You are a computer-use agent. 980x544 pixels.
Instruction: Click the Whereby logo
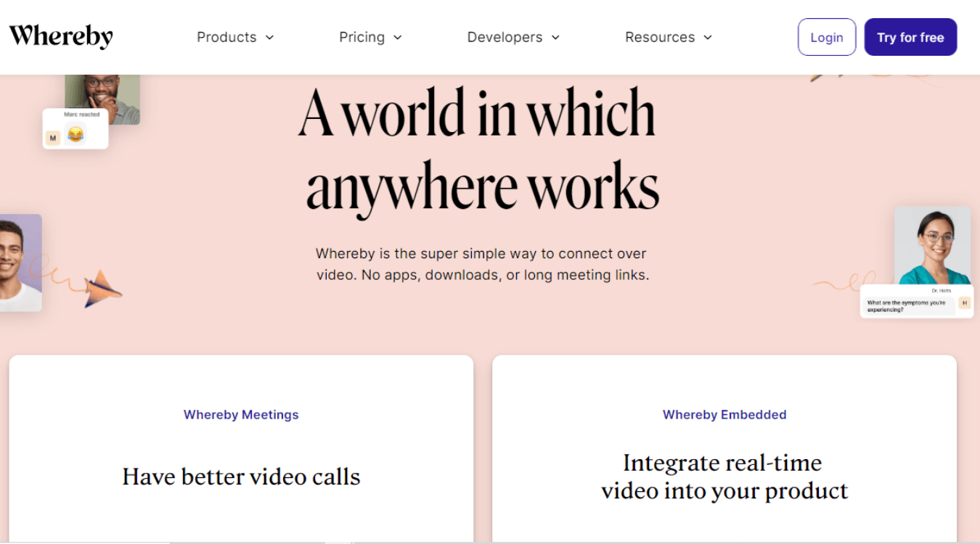61,36
